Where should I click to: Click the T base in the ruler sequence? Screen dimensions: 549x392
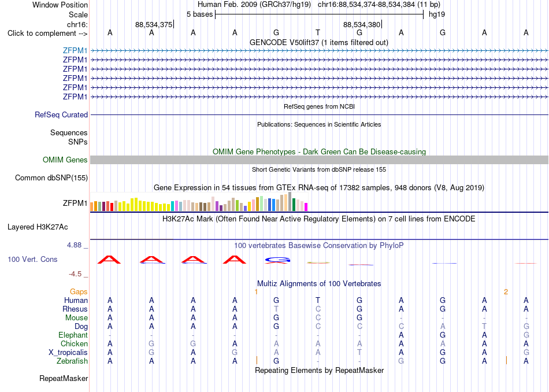click(318, 32)
